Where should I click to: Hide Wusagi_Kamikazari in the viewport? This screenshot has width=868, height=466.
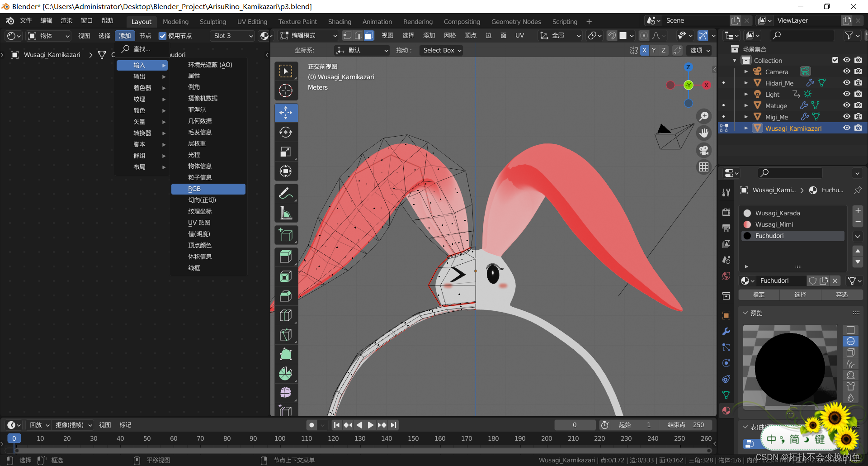coord(847,128)
